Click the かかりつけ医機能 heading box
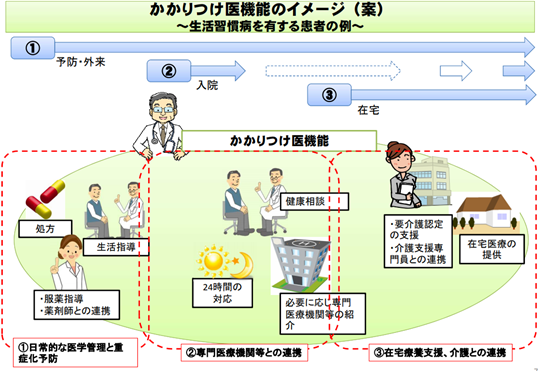 click(x=279, y=141)
